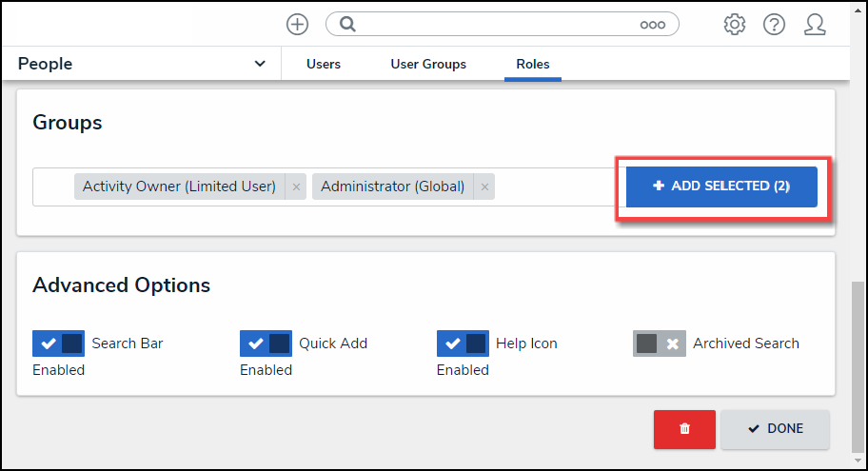Turn off the Quick Add toggle
868x471 pixels.
(x=266, y=343)
